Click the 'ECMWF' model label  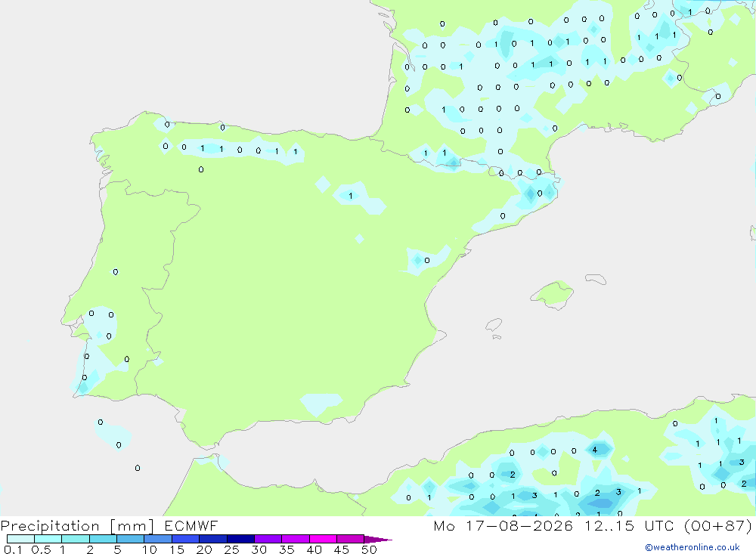point(191,525)
